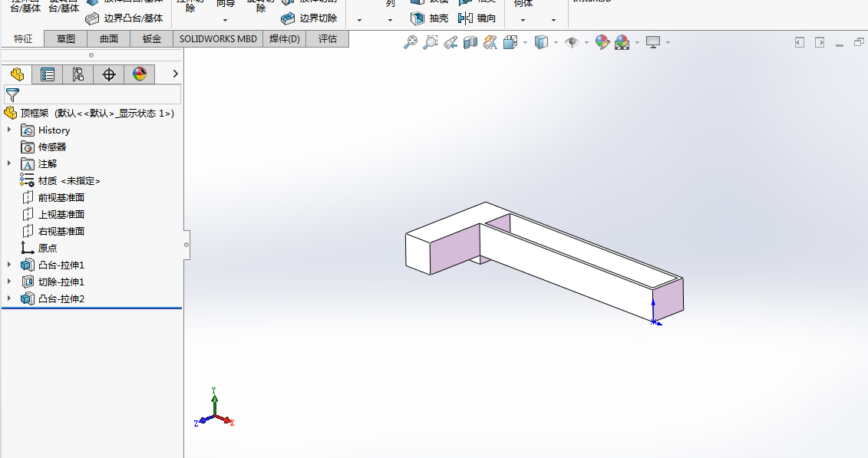Select 材质 <未指定> item
This screenshot has width=868, height=458.
coord(61,181)
